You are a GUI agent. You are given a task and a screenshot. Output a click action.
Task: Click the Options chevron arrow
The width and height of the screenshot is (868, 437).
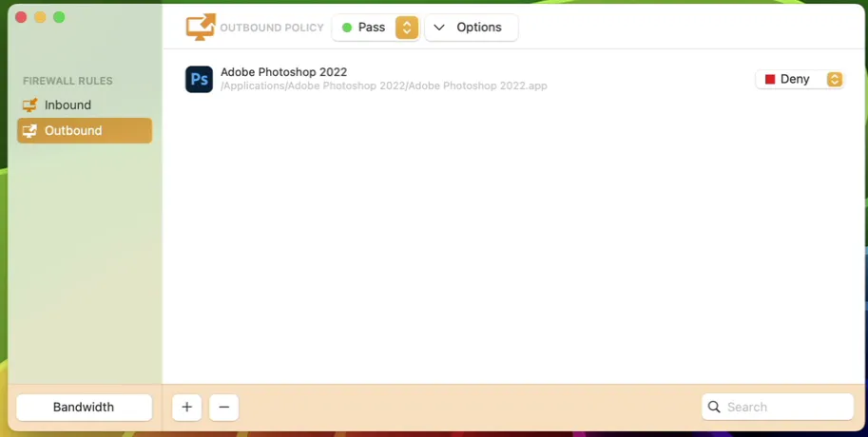439,28
